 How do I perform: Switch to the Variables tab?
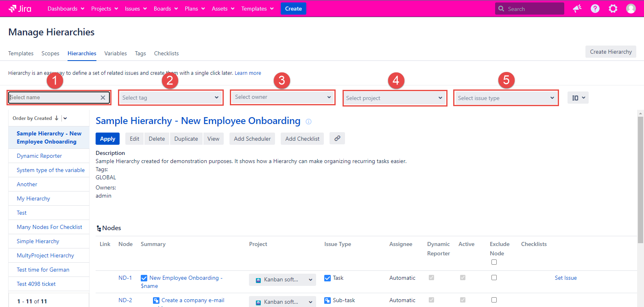[x=116, y=53]
